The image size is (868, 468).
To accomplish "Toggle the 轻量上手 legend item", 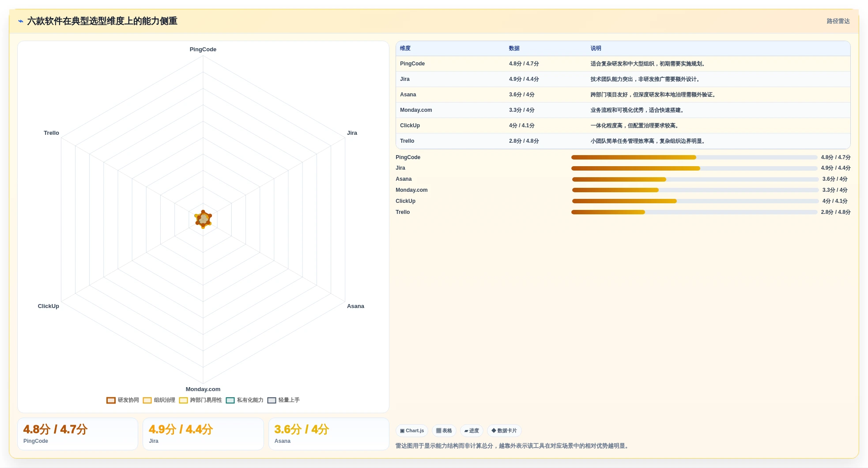I will click(283, 400).
